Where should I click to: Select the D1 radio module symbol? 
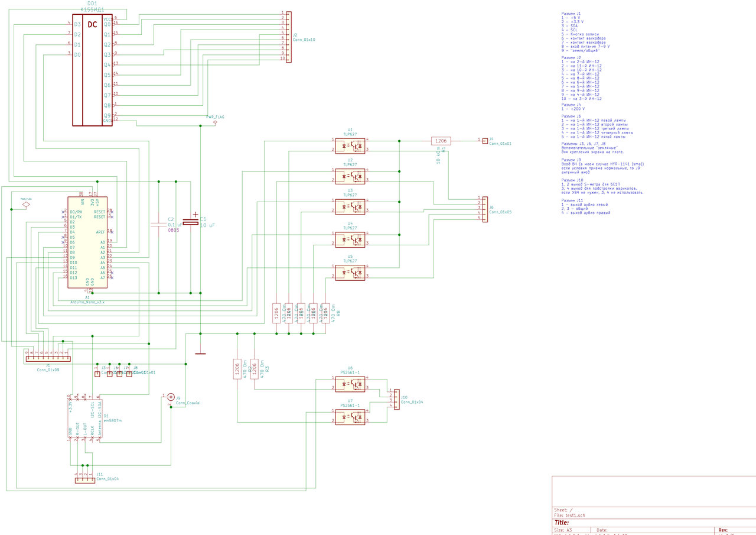(x=84, y=417)
